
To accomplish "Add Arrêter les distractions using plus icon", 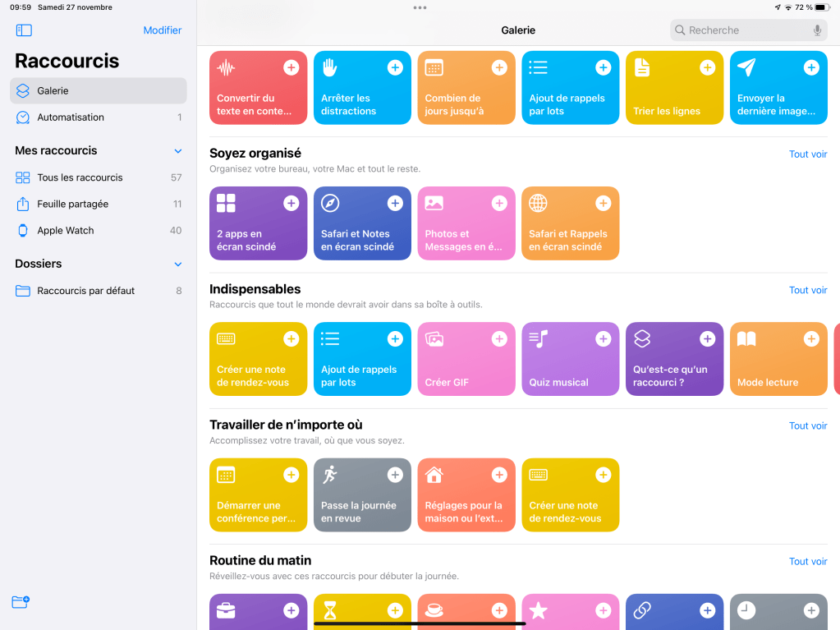I will point(395,67).
